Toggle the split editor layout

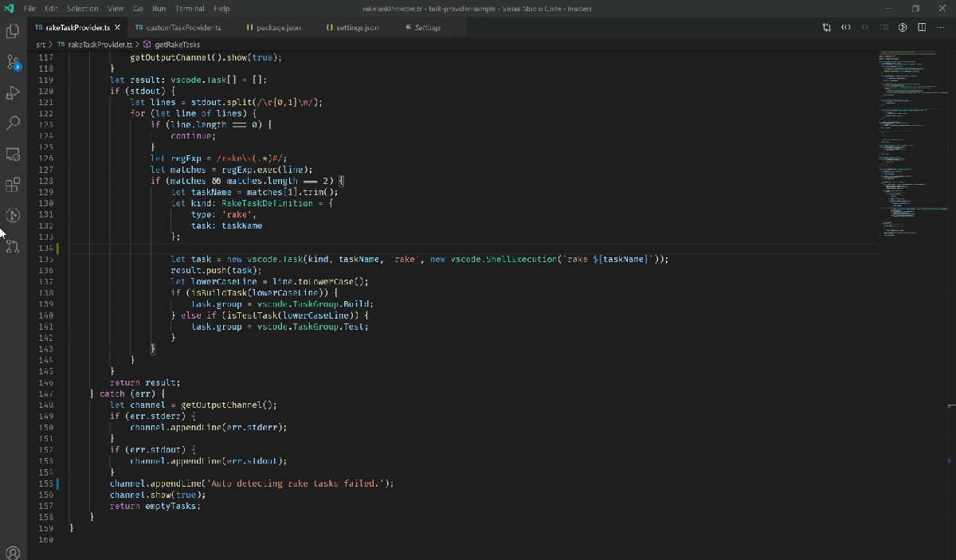[921, 26]
